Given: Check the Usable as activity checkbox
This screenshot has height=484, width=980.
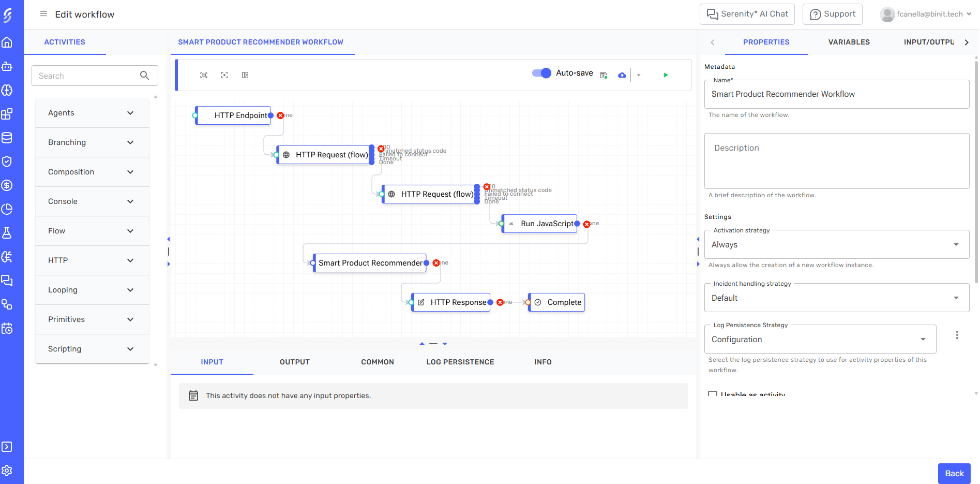Looking at the screenshot, I should [x=712, y=394].
